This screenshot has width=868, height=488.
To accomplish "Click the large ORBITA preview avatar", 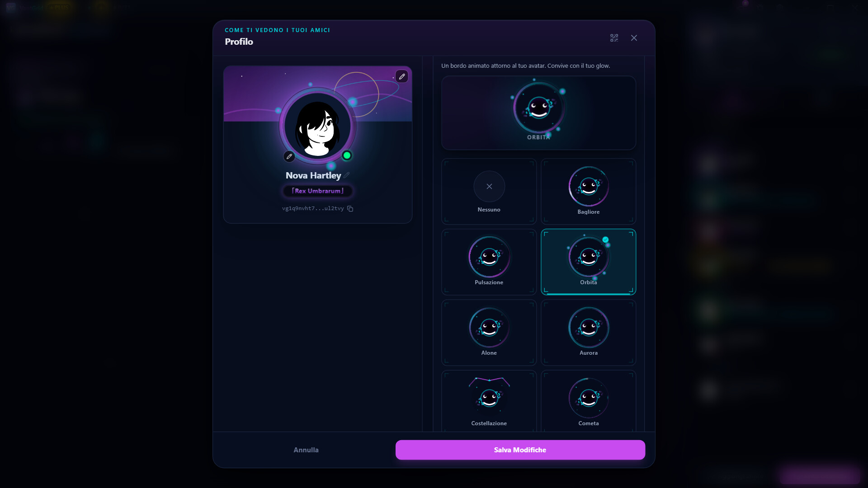I will click(538, 108).
